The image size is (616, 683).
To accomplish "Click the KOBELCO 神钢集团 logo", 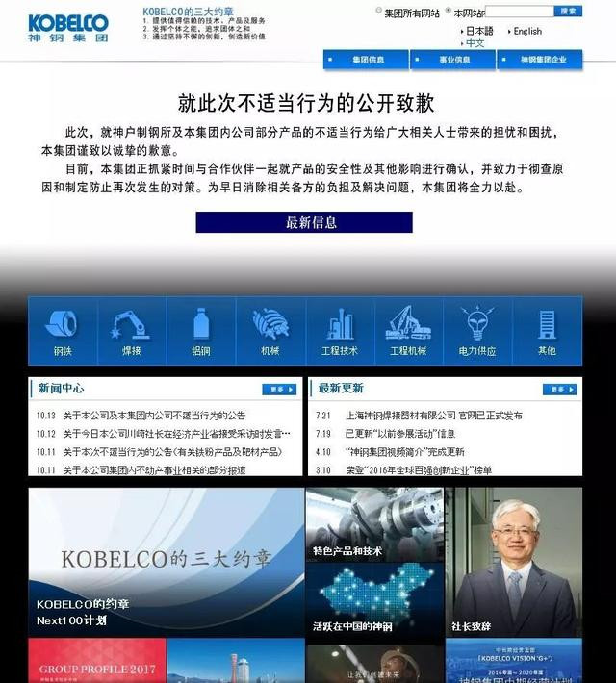I will coord(67,29).
